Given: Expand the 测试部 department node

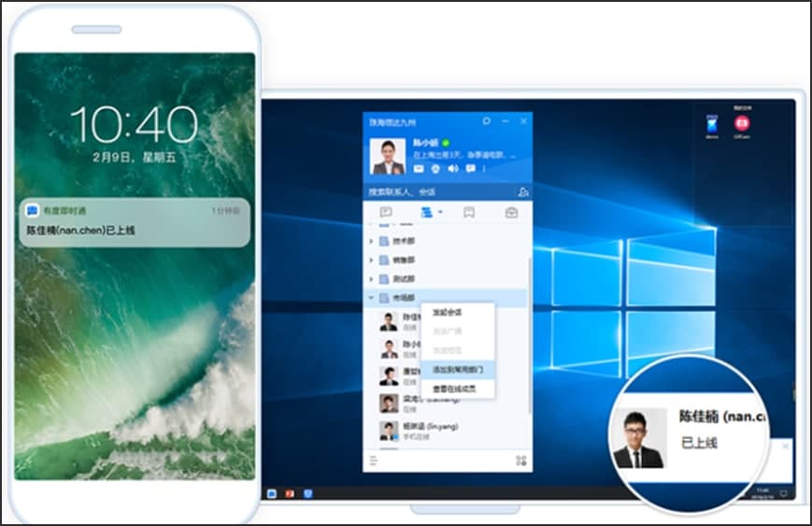Looking at the screenshot, I should click(x=371, y=279).
